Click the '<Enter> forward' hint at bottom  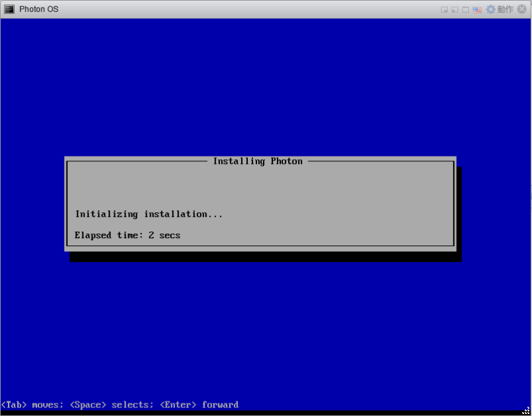point(199,405)
